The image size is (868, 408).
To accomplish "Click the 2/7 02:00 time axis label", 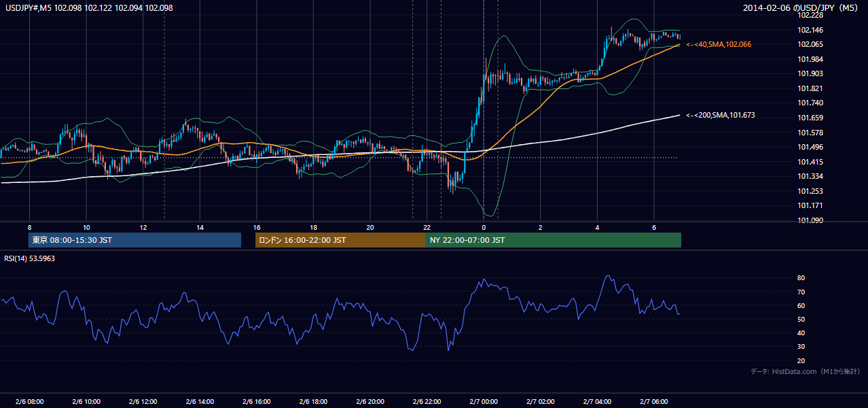I will (540, 401).
